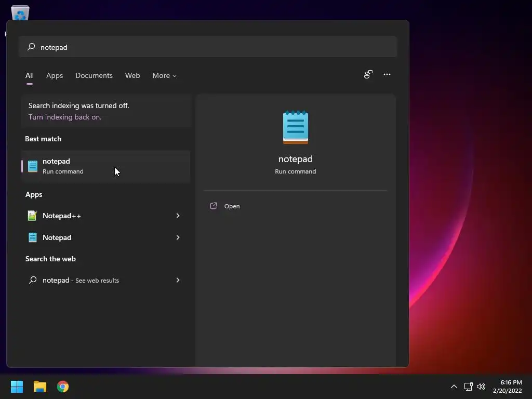Select the notepad Run command best match
Screen dimensions: 532x399
[105, 166]
